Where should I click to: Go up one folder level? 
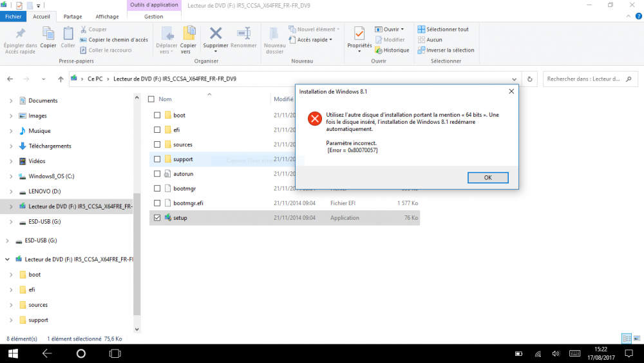(x=61, y=79)
